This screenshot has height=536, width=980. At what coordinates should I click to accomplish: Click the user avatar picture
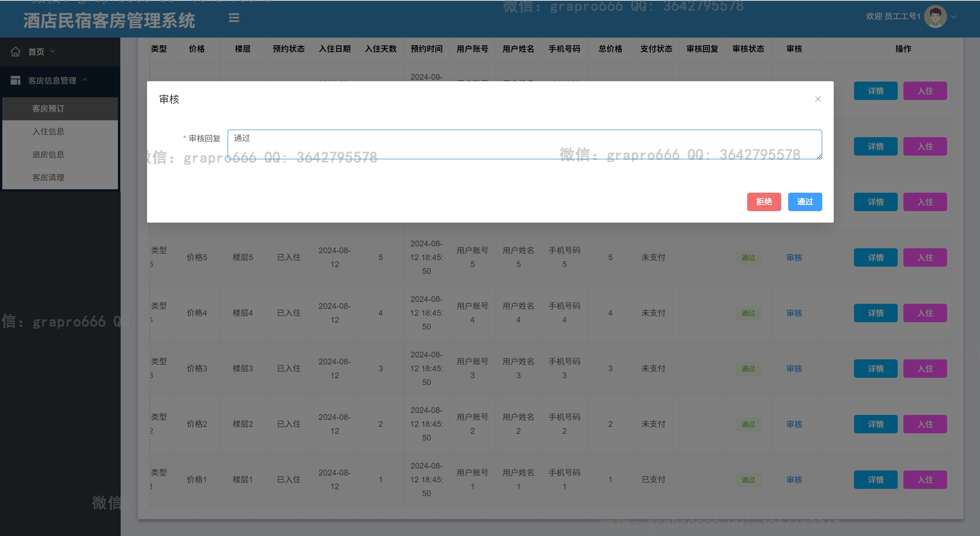tap(935, 16)
